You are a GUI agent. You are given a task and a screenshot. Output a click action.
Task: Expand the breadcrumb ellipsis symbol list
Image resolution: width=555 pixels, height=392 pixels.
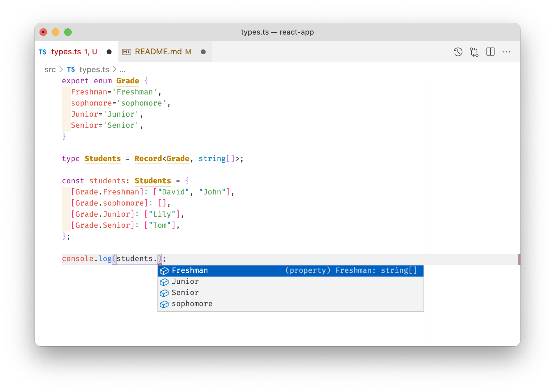point(122,70)
